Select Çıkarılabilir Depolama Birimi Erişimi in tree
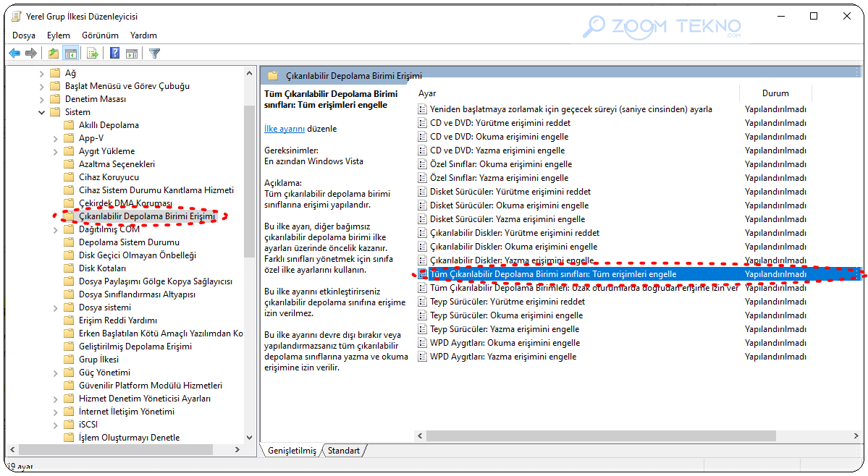868x476 pixels. tap(147, 216)
